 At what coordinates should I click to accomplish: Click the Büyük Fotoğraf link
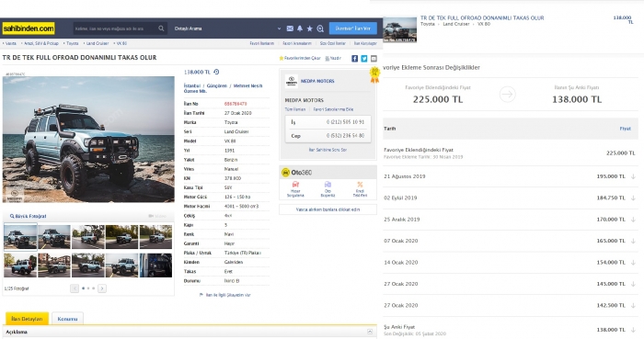coord(28,216)
